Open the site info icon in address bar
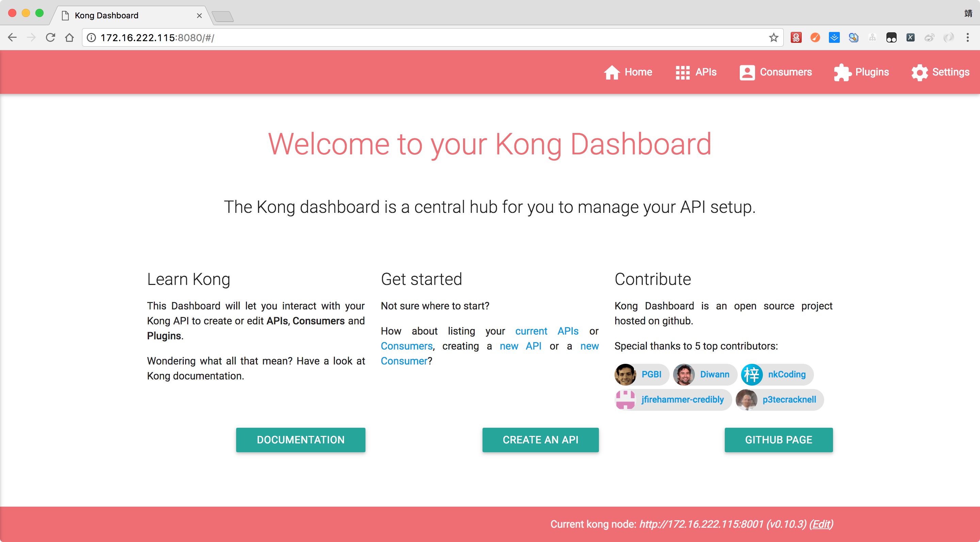Viewport: 980px width, 542px height. (x=91, y=37)
